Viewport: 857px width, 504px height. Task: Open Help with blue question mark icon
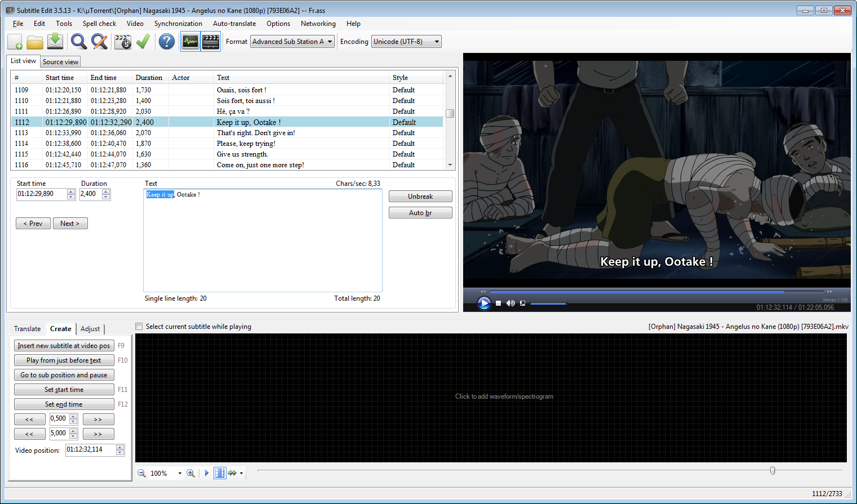pos(167,42)
